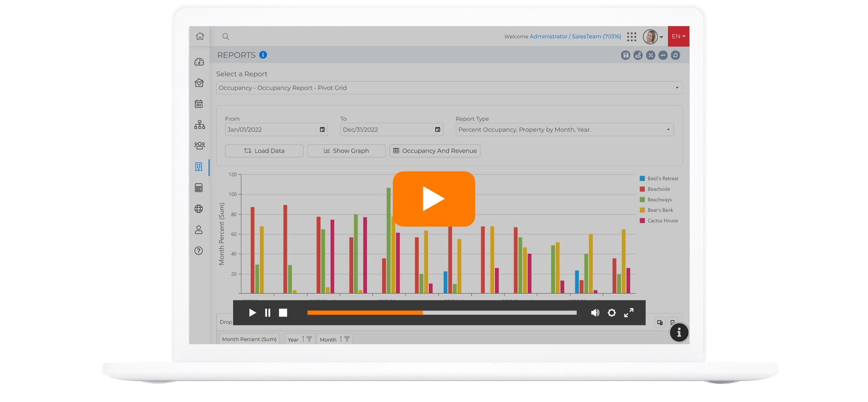Open the people group sidebar icon
This screenshot has height=402, width=868.
pyautogui.click(x=200, y=146)
